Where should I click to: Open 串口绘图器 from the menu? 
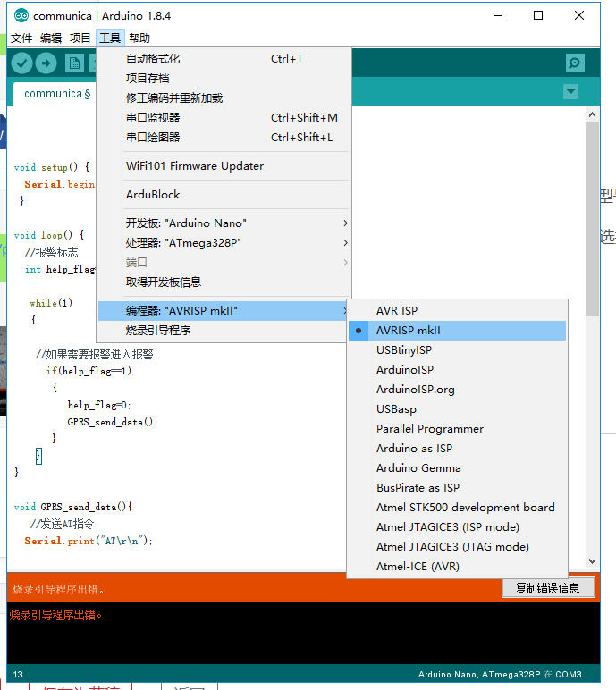click(224, 138)
